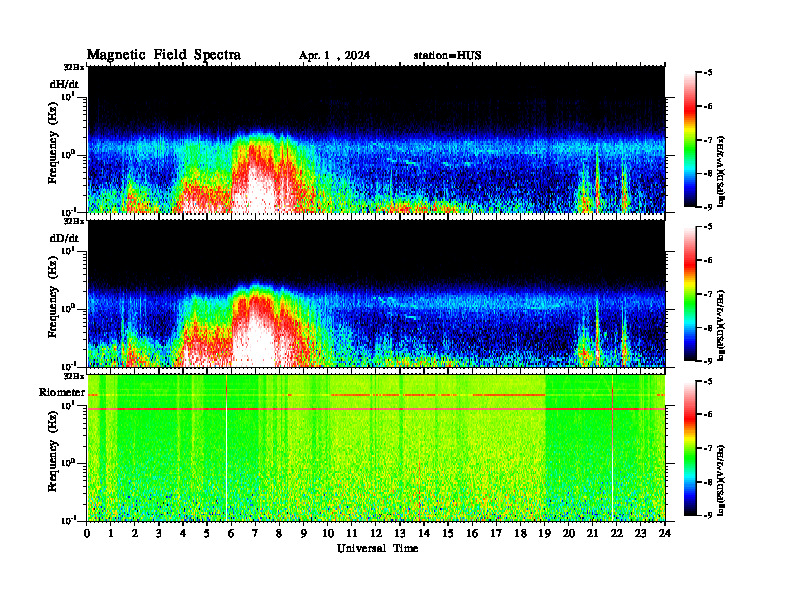Click the "-9" value on the dH/dt color bar
The height and width of the screenshot is (612, 792).
tap(708, 207)
